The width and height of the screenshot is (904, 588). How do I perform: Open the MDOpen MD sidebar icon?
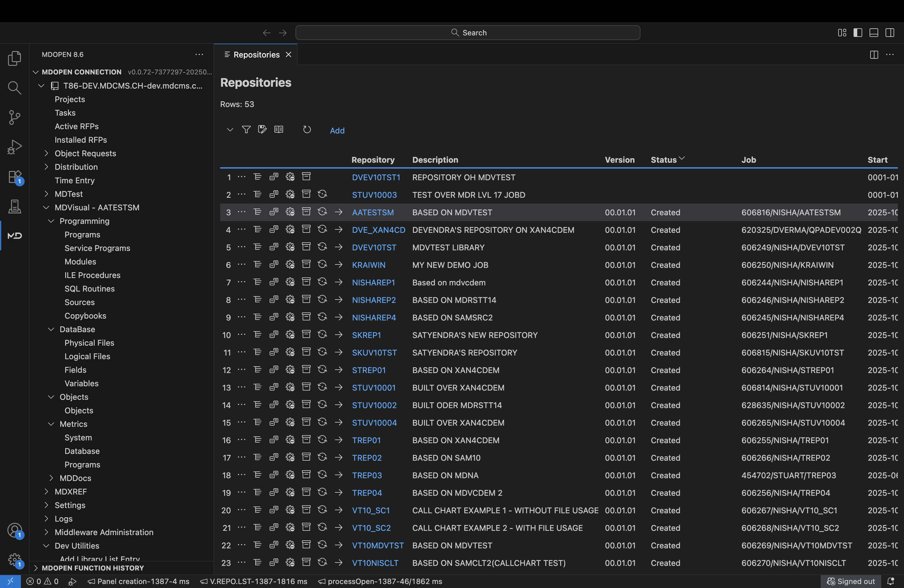[x=14, y=236]
